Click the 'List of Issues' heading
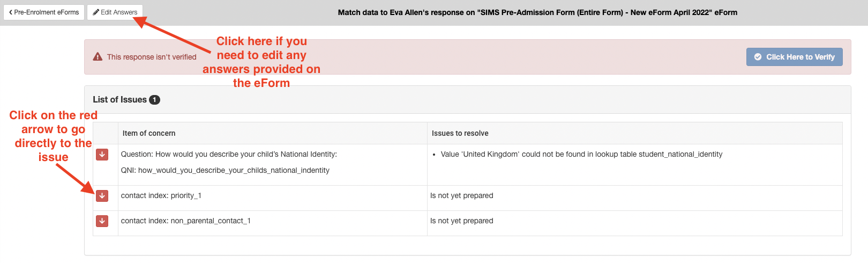 tap(119, 100)
